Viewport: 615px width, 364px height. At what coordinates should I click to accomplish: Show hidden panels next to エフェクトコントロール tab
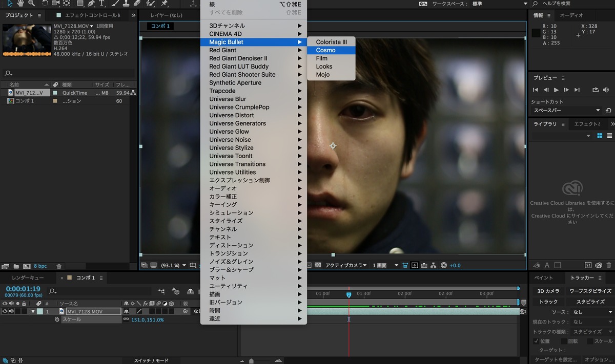(133, 15)
